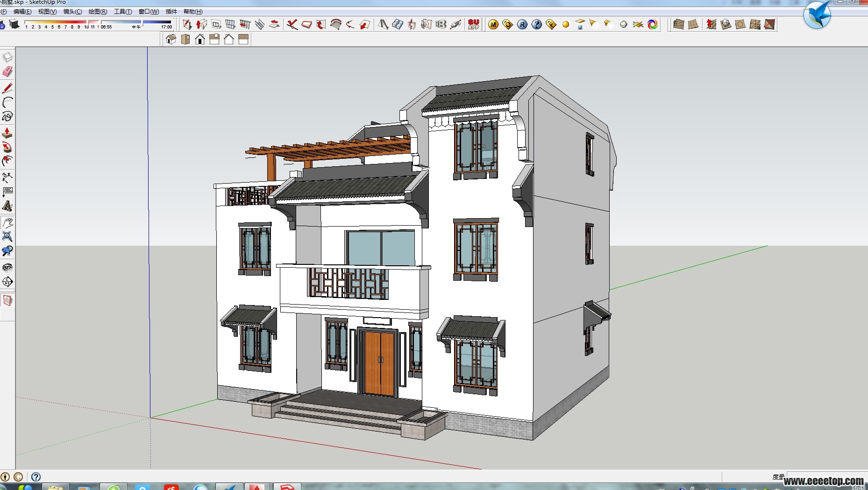This screenshot has width=868, height=490.
Task: Select Sandbox From Contours tool
Action: 679,24
